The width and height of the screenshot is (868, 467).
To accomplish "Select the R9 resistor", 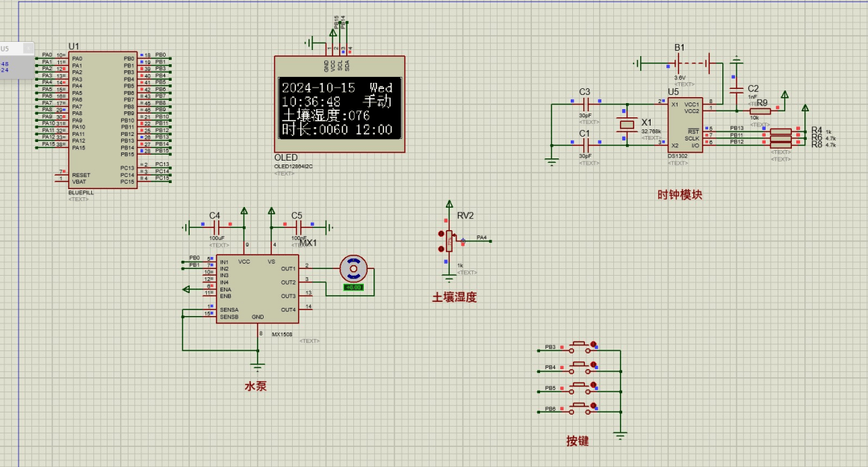I will click(x=760, y=111).
